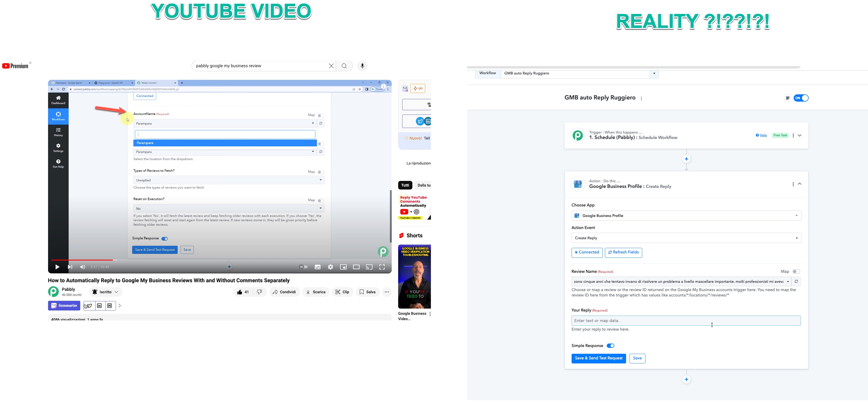Enable the Map toggle for Review Name
The image size is (868, 411).
tap(796, 272)
